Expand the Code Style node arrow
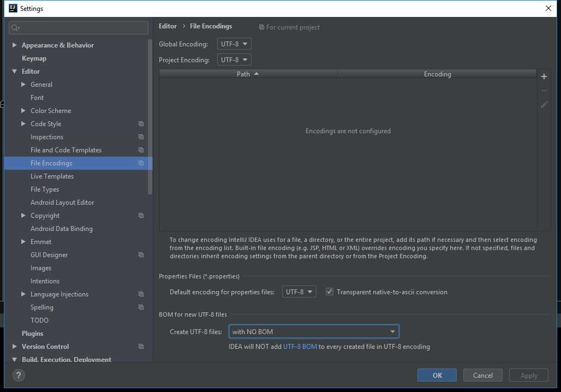This screenshot has width=561, height=392. pos(23,123)
